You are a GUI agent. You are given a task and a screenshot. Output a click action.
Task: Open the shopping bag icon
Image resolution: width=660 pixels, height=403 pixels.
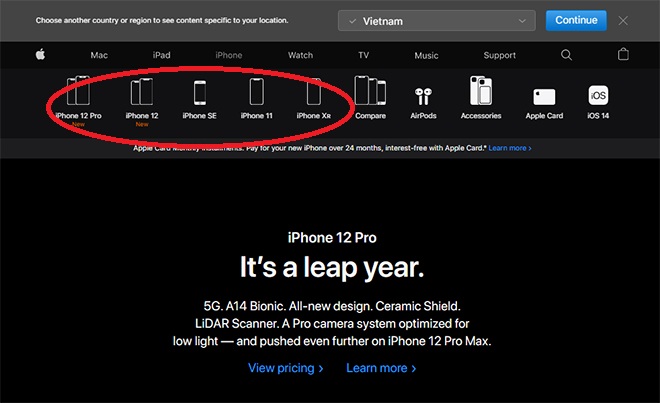(x=623, y=54)
